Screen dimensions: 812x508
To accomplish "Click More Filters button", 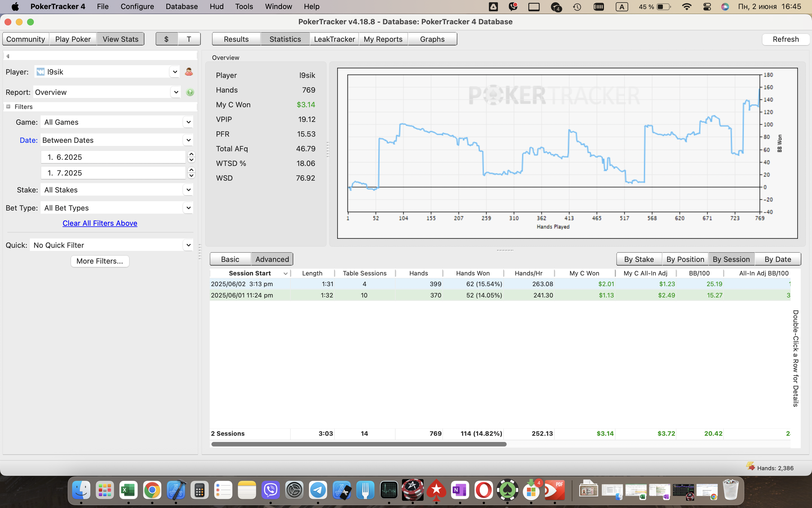I will [100, 261].
